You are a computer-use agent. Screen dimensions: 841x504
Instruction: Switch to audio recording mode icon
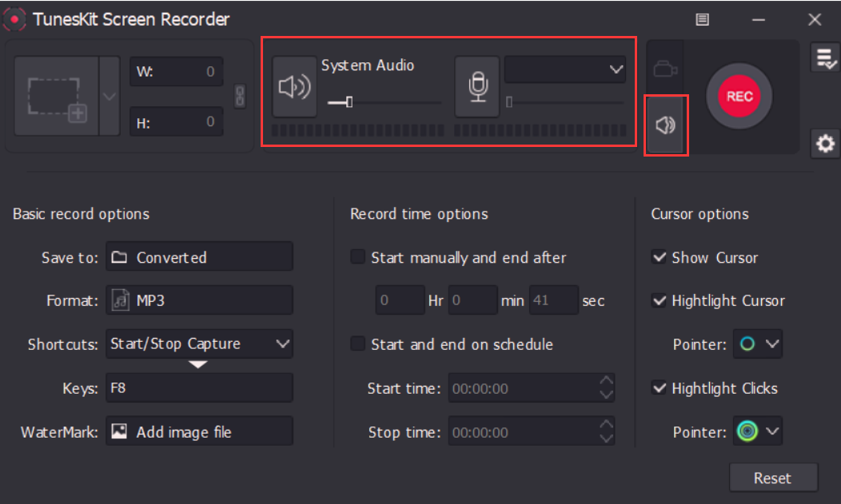coord(666,125)
